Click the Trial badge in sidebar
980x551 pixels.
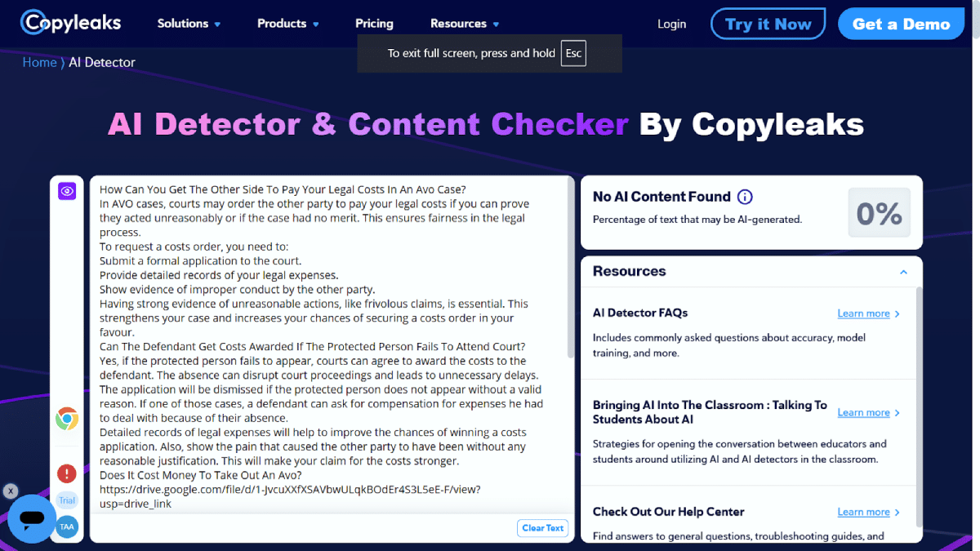click(67, 500)
